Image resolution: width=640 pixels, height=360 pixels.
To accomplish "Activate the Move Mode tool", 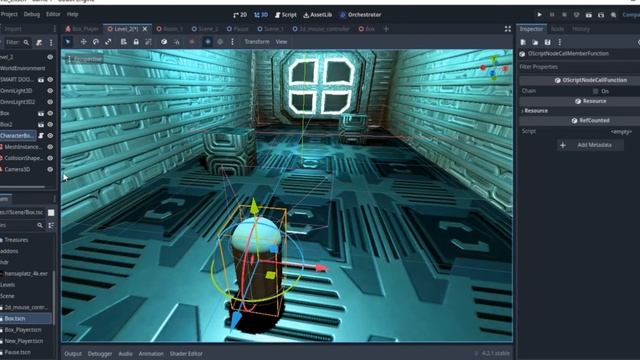I will tap(83, 42).
